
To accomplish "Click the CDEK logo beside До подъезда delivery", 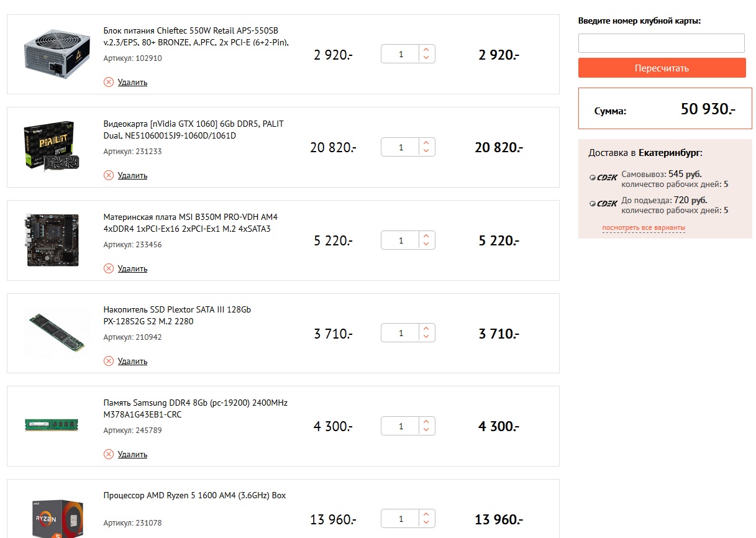I will pyautogui.click(x=603, y=204).
